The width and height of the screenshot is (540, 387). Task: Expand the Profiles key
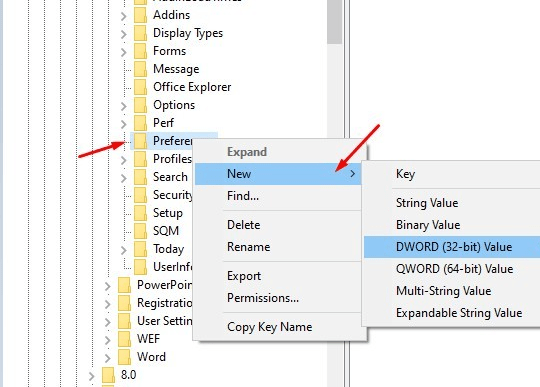click(124, 160)
